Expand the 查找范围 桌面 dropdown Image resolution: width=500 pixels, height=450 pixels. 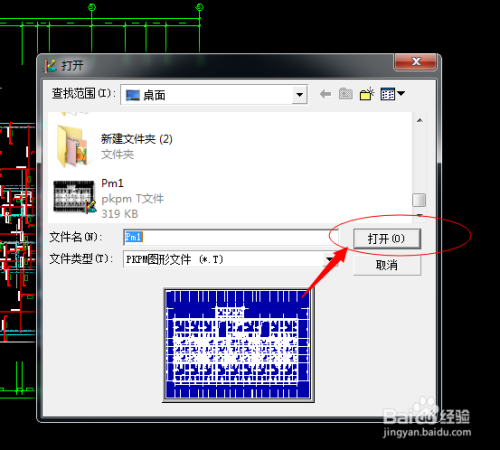pyautogui.click(x=299, y=95)
